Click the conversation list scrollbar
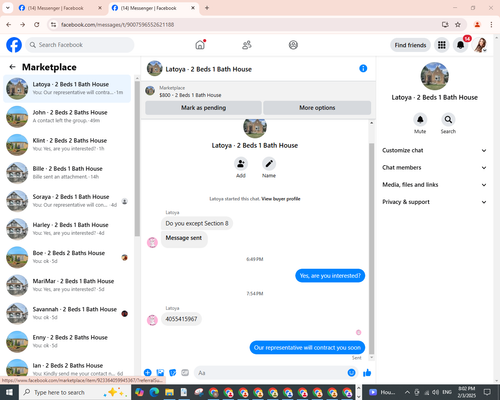 (137, 158)
